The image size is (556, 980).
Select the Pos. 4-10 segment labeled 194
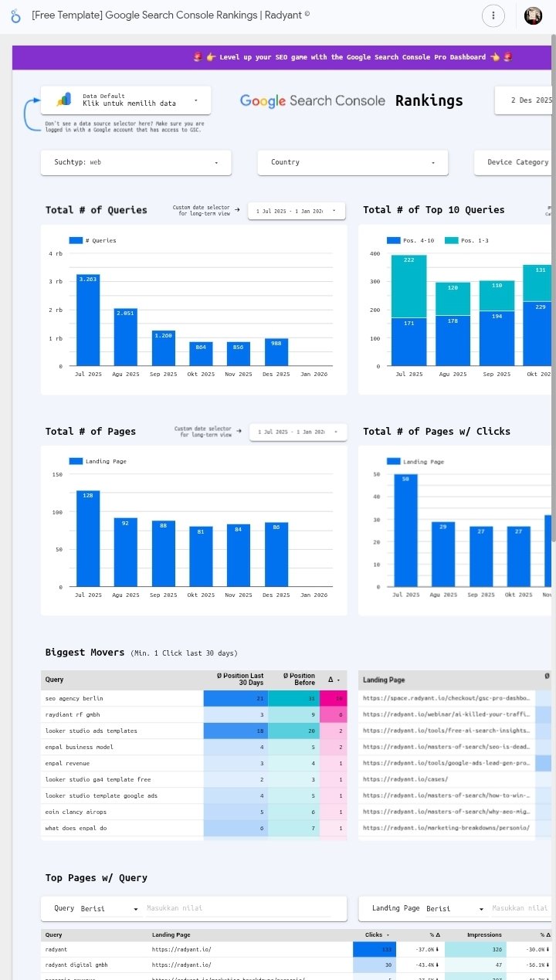point(497,338)
